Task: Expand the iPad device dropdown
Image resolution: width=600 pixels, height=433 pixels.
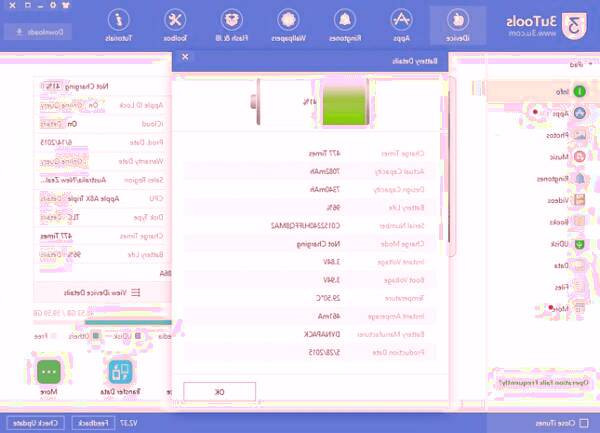Action: (x=581, y=64)
